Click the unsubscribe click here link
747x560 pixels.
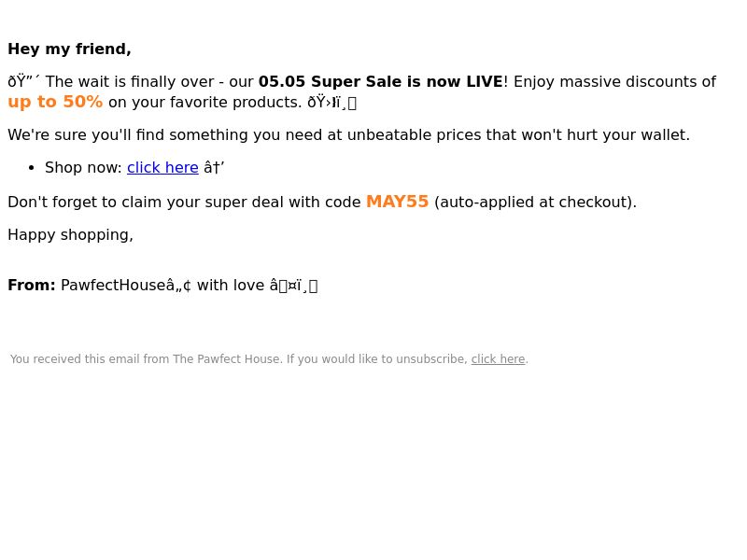click(498, 359)
